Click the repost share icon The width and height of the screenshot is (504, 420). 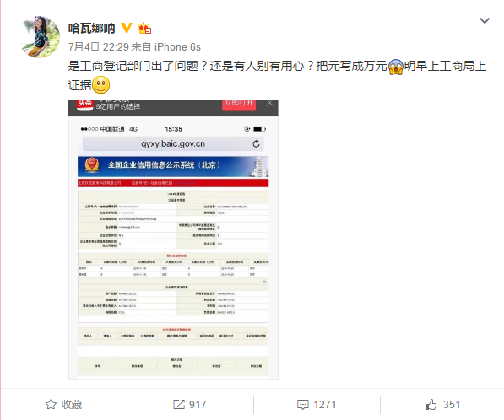point(179,404)
